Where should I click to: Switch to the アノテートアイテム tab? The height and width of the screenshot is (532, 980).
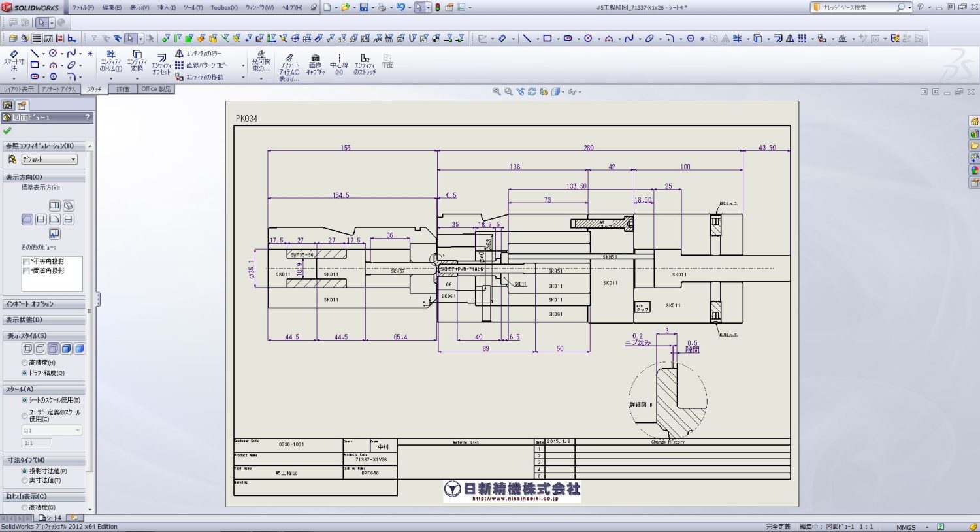pyautogui.click(x=59, y=90)
